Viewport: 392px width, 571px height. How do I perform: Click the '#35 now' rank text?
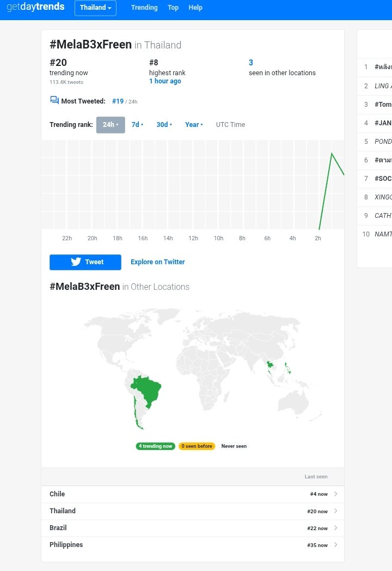click(317, 545)
